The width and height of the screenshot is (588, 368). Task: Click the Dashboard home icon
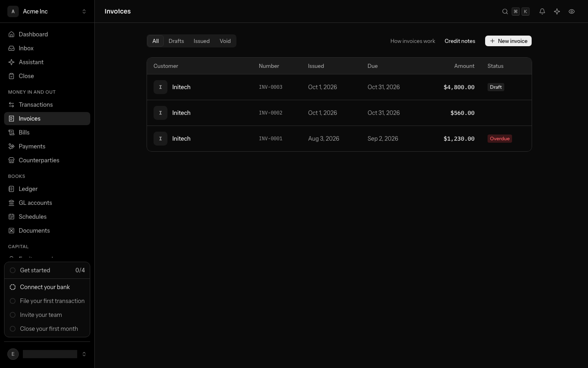(11, 34)
